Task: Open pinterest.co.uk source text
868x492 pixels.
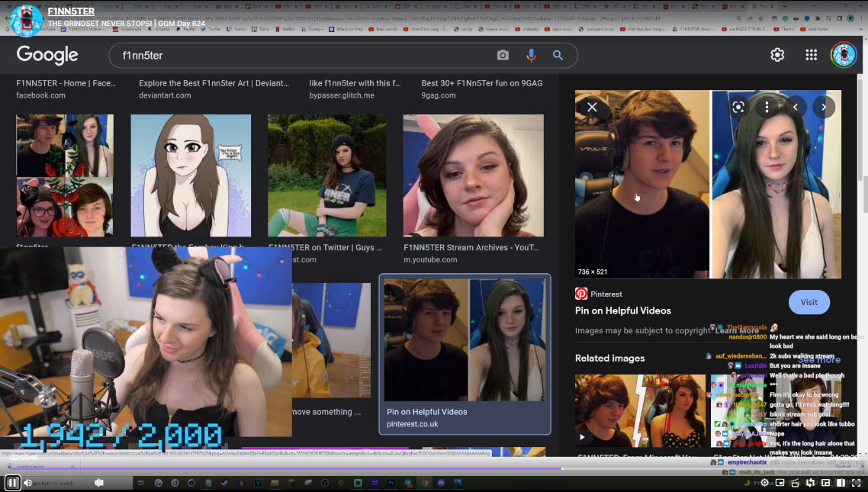Action: [413, 424]
